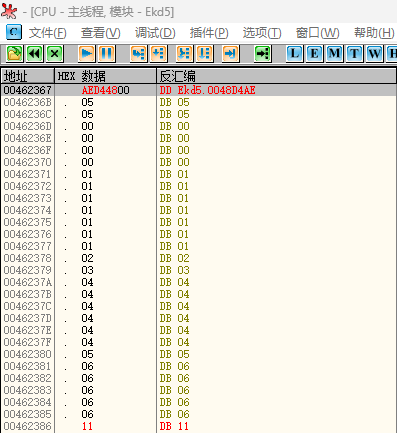The image size is (397, 433).
Task: Select address row 00462381
Action: (x=198, y=366)
